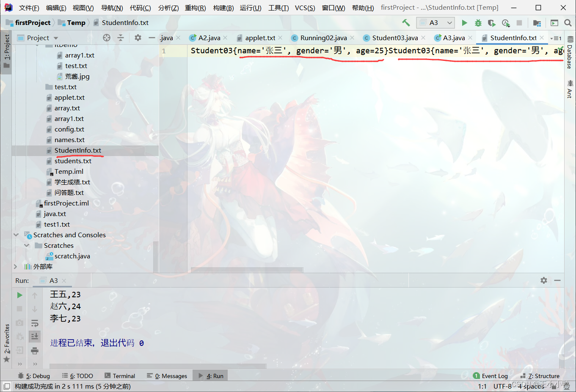Open the 重构(R) menu
Viewport: 576px width, 392px height.
tap(195, 8)
